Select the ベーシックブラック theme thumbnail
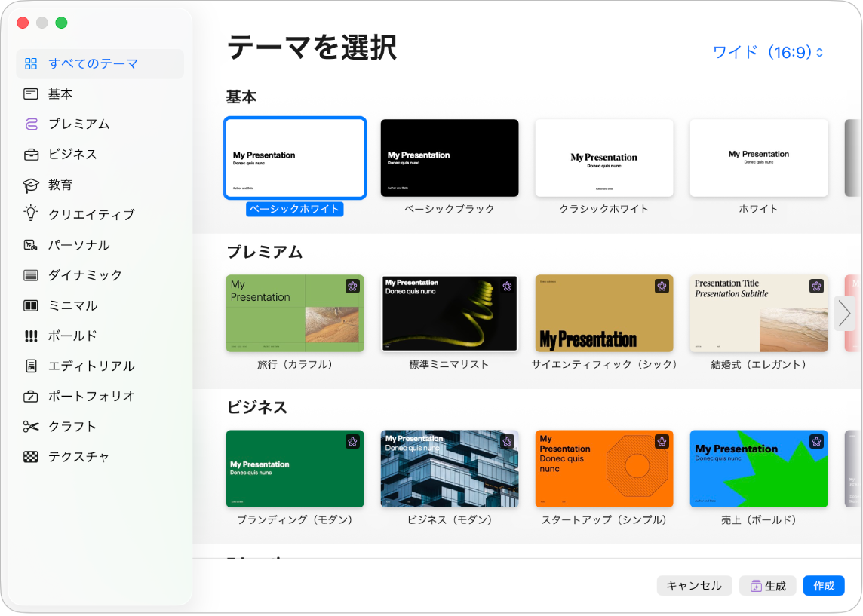 [x=449, y=158]
